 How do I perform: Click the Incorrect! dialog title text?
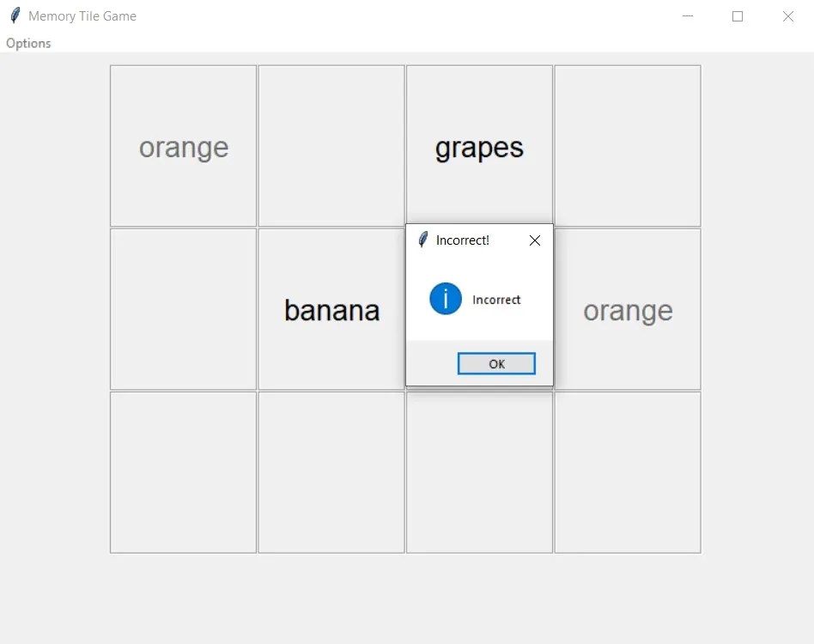coord(464,240)
